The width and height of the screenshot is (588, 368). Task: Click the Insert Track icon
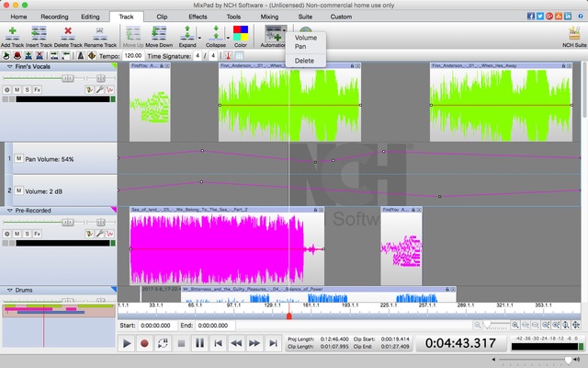(x=39, y=33)
